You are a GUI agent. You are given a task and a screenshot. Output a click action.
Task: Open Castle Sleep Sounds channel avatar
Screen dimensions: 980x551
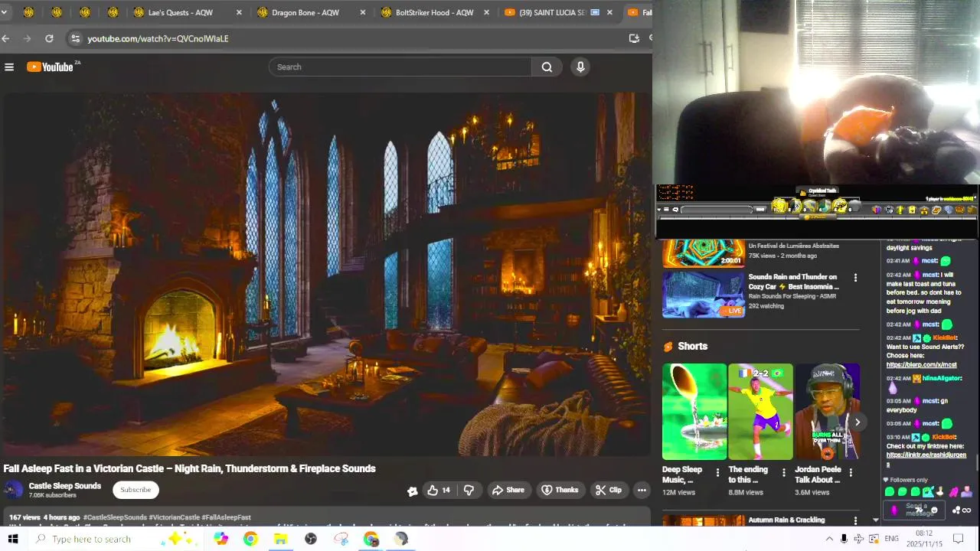tap(14, 491)
